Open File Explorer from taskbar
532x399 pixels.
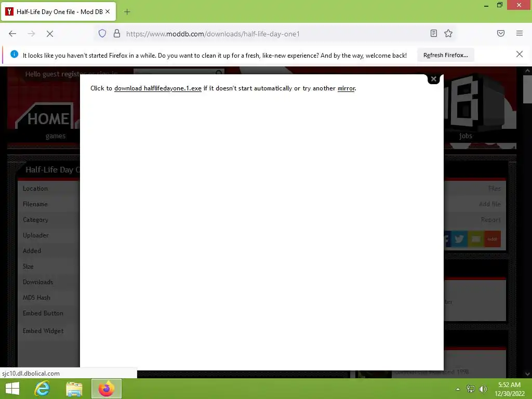[x=74, y=389]
